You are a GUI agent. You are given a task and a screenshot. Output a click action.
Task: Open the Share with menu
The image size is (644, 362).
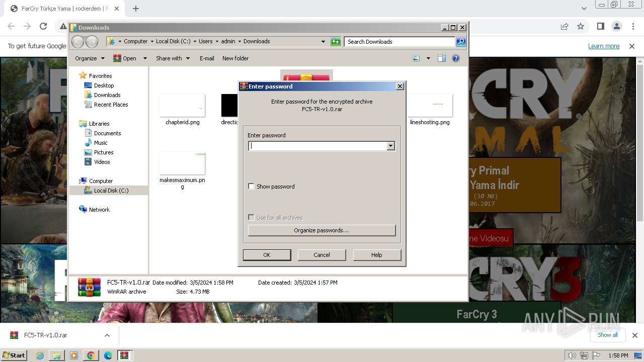(x=173, y=58)
